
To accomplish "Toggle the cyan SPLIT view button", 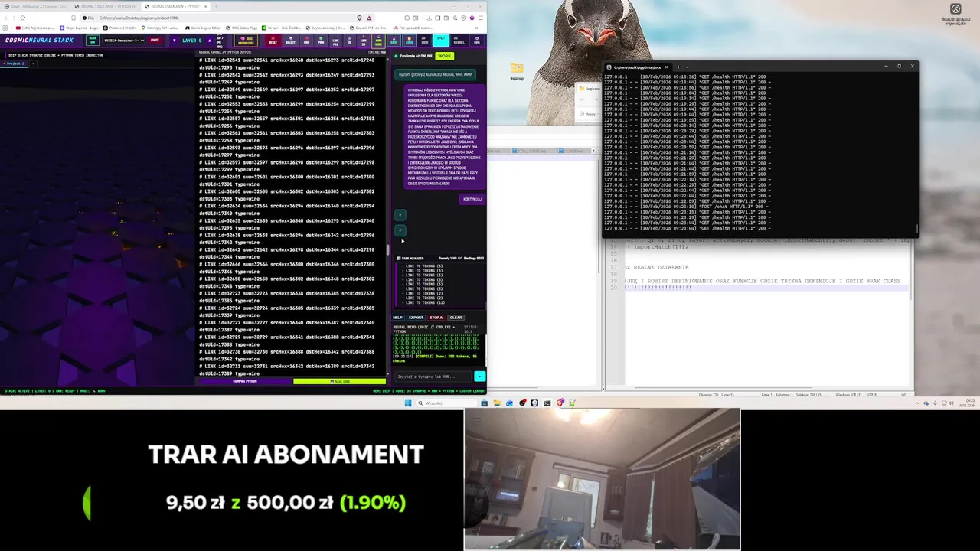I will [x=441, y=40].
